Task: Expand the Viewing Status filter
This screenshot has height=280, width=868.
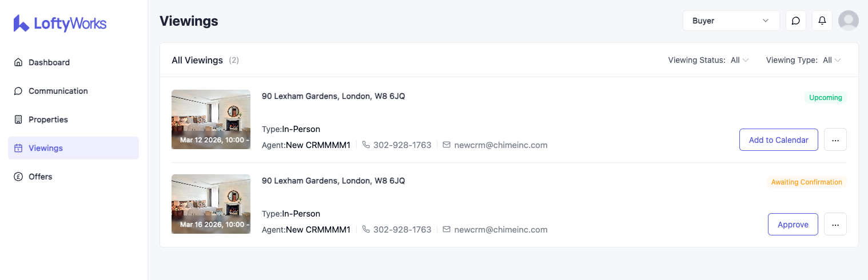Action: (x=739, y=60)
